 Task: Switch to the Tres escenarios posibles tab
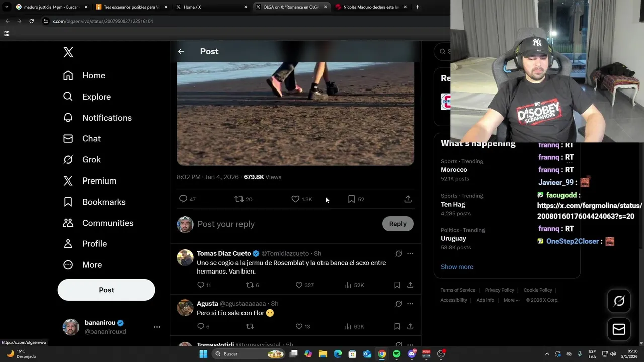coord(131,7)
